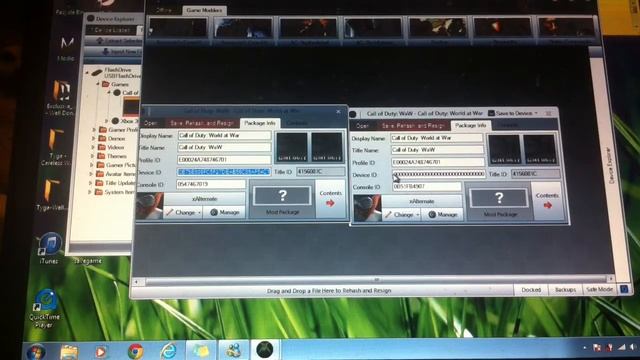Expand the Themes tree node arrow

pyautogui.click(x=93, y=156)
